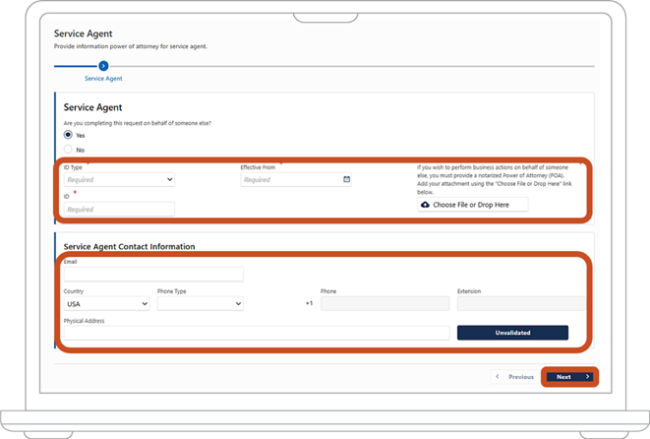Click the Effective From date field
650x439 pixels.
pos(296,179)
